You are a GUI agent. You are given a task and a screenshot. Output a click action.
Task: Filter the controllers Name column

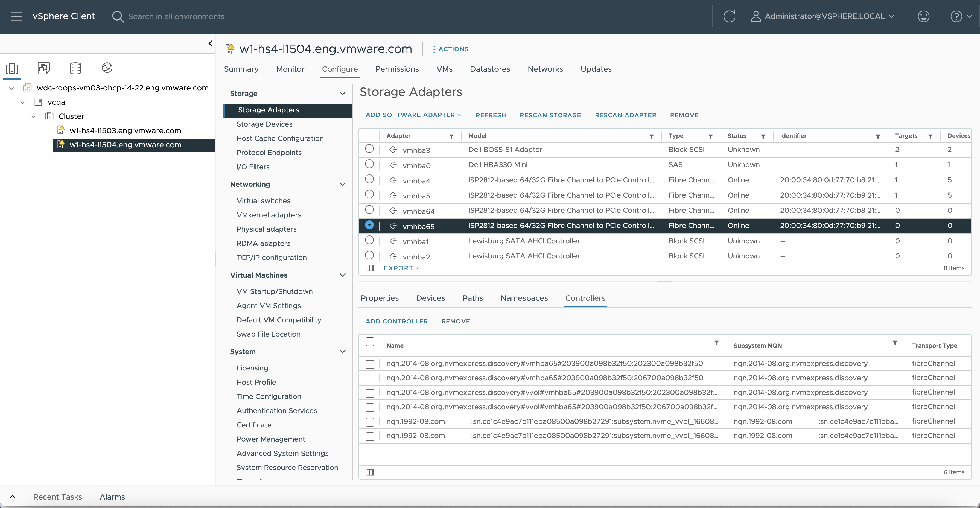[x=716, y=343]
